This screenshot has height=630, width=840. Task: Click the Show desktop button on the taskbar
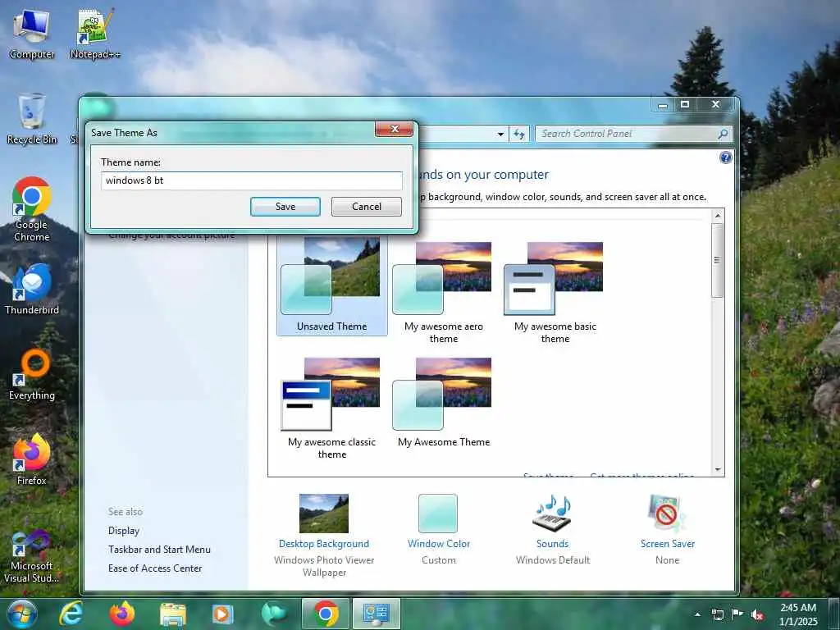[834, 614]
